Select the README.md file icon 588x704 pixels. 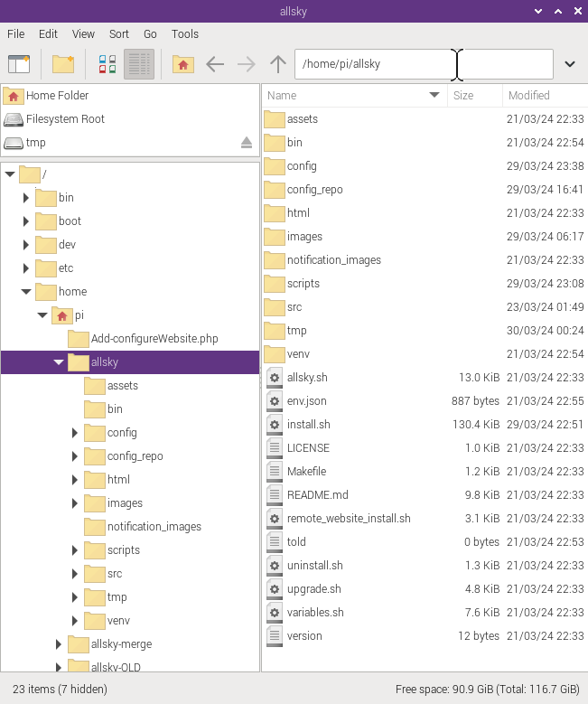click(x=275, y=494)
